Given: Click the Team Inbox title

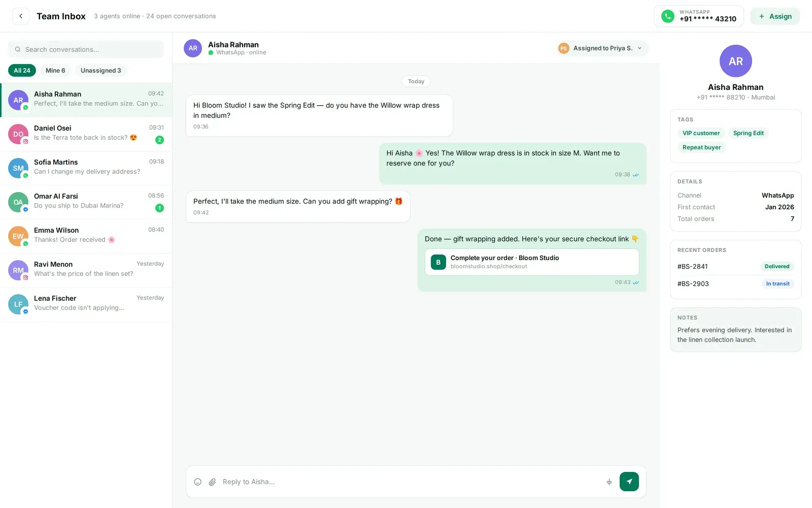Looking at the screenshot, I should (61, 16).
